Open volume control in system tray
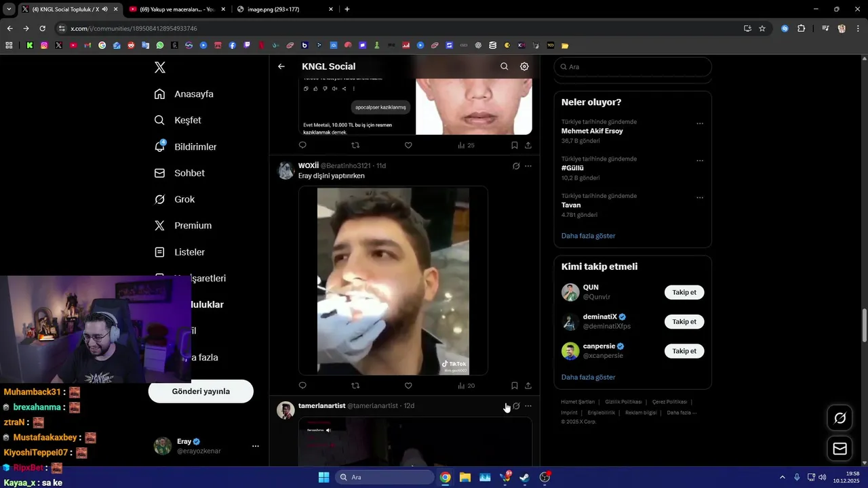The image size is (868, 488). click(822, 477)
